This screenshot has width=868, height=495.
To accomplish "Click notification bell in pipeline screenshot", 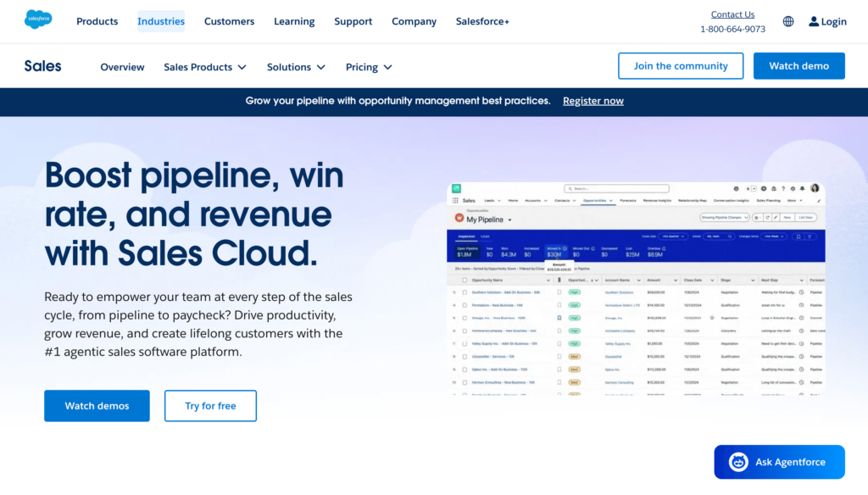I will coord(802,188).
